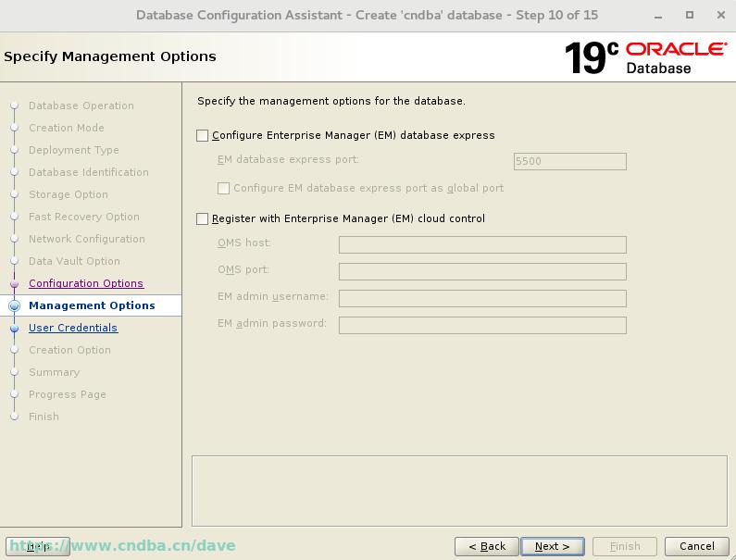Focus the OMS host input field
Screen dimensions: 736x560
coord(482,244)
